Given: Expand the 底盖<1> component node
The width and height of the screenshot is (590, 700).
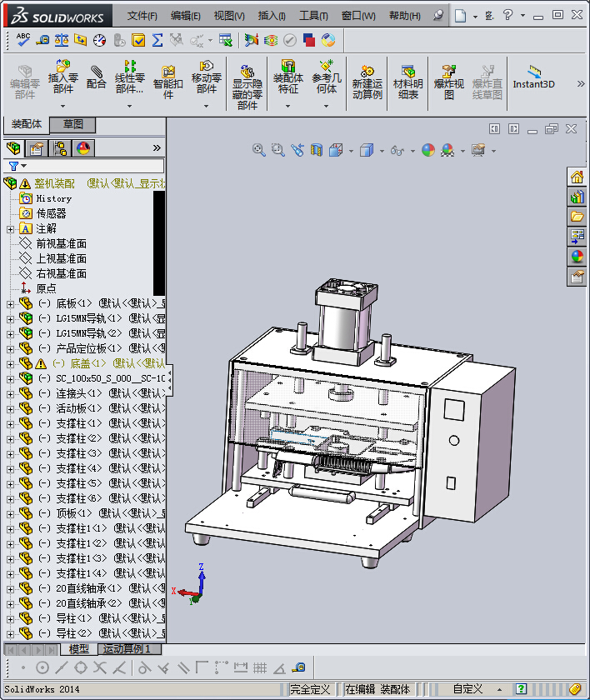Looking at the screenshot, I should [x=10, y=364].
